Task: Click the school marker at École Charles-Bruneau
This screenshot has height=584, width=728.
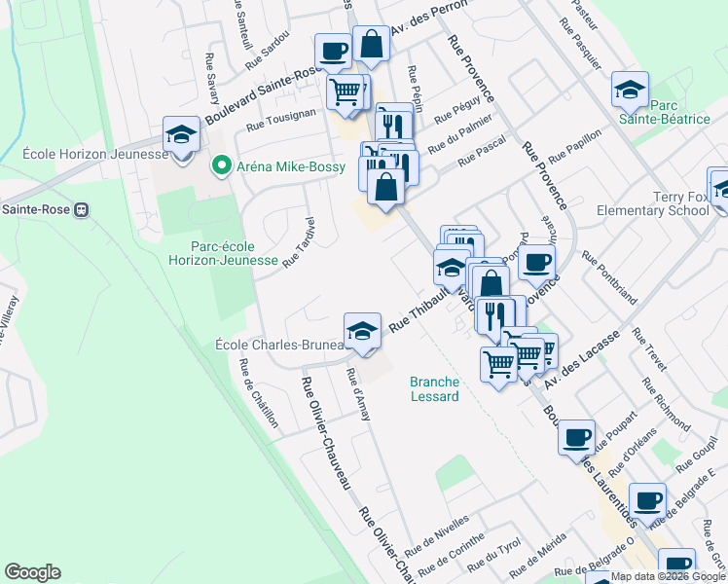Action: 363,332
